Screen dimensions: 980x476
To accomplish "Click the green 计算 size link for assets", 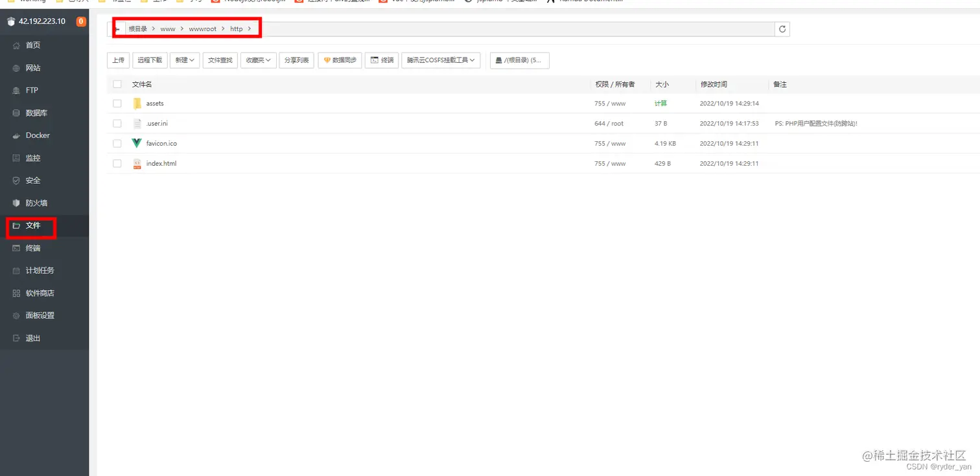I will tap(660, 104).
